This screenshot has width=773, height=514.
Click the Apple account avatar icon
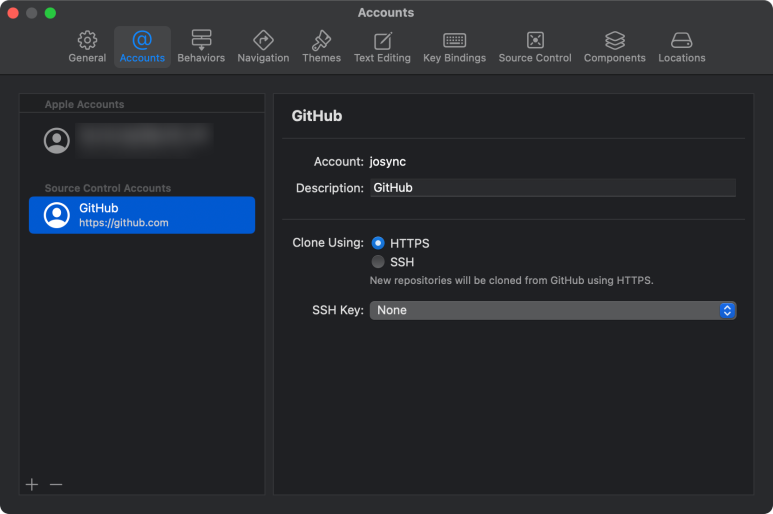57,141
